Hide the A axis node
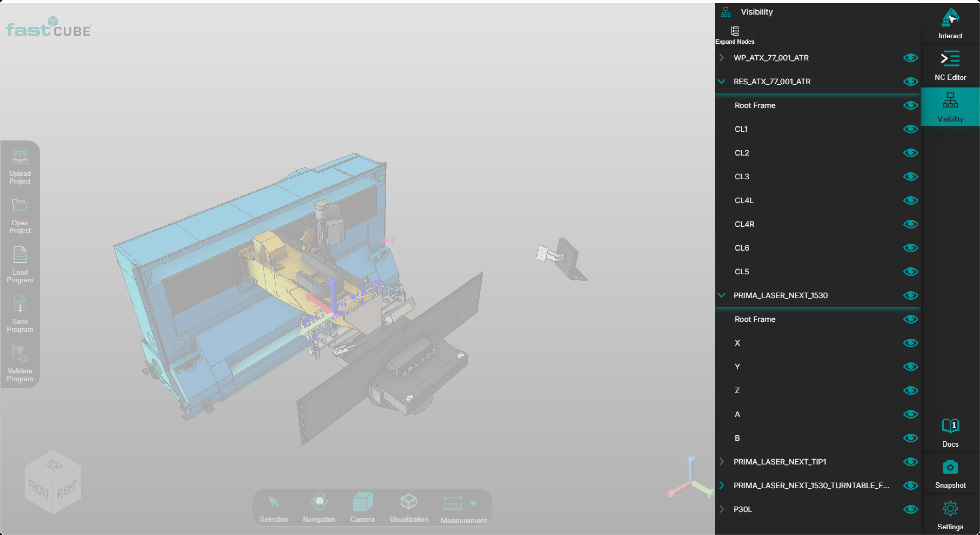Image resolution: width=980 pixels, height=535 pixels. point(910,414)
